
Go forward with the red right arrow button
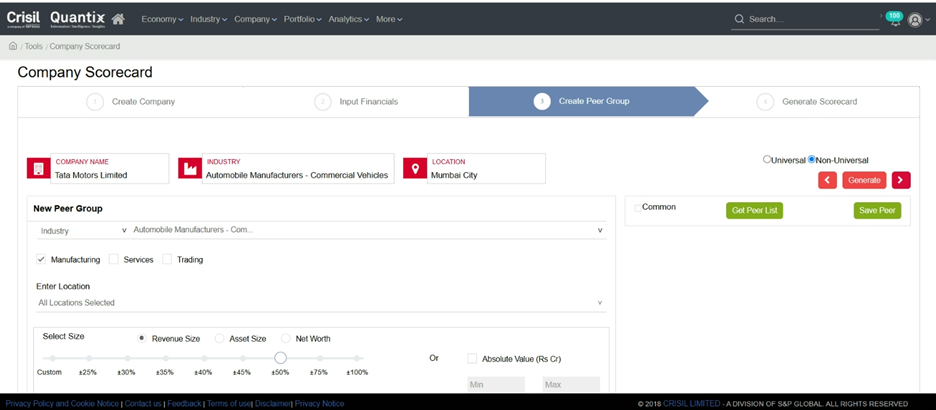coord(901,180)
